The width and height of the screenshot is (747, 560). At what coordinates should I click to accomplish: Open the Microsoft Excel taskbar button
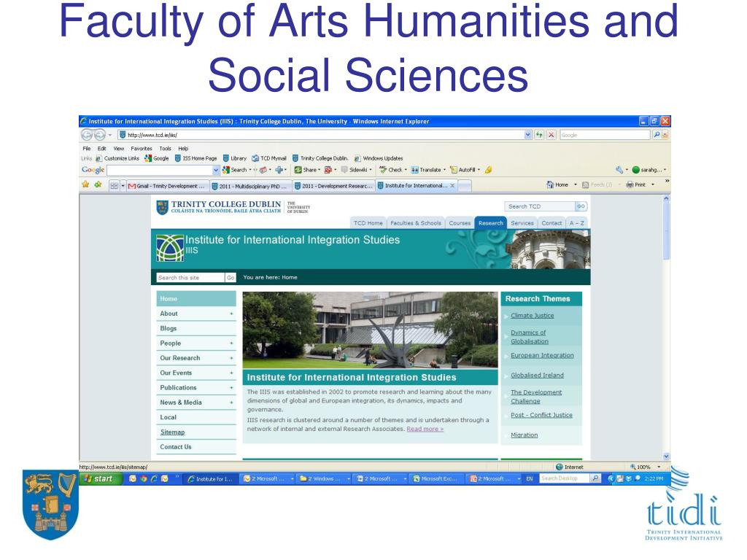click(436, 479)
